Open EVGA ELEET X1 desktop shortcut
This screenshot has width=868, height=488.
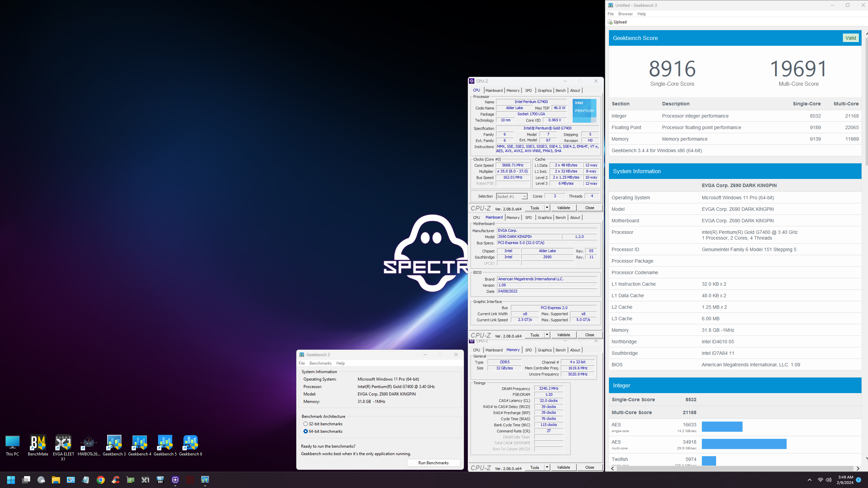pos(63,448)
